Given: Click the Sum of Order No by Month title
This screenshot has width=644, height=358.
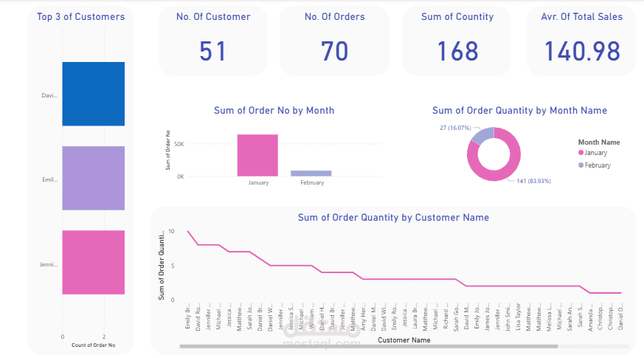Looking at the screenshot, I should point(274,111).
